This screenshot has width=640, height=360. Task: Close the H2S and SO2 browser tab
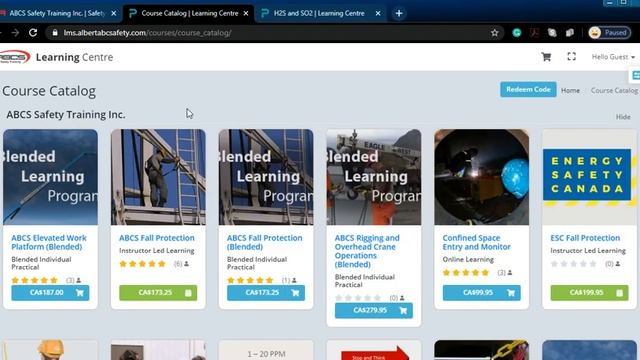378,13
